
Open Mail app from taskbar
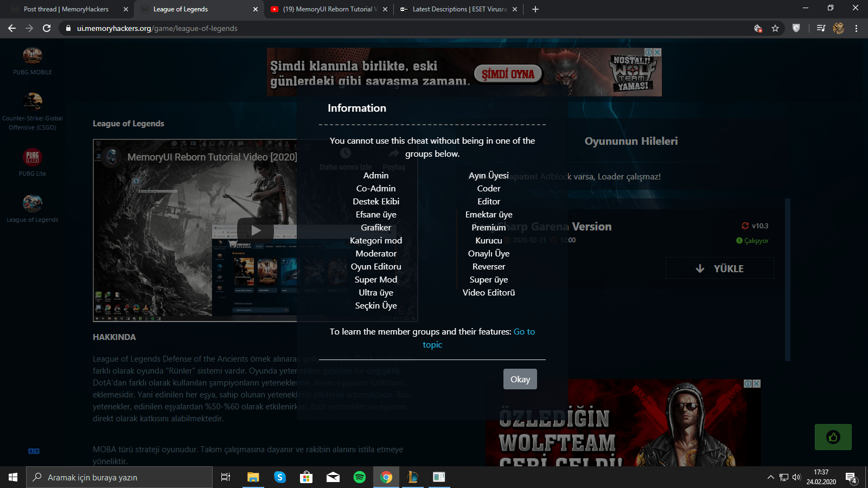(333, 477)
